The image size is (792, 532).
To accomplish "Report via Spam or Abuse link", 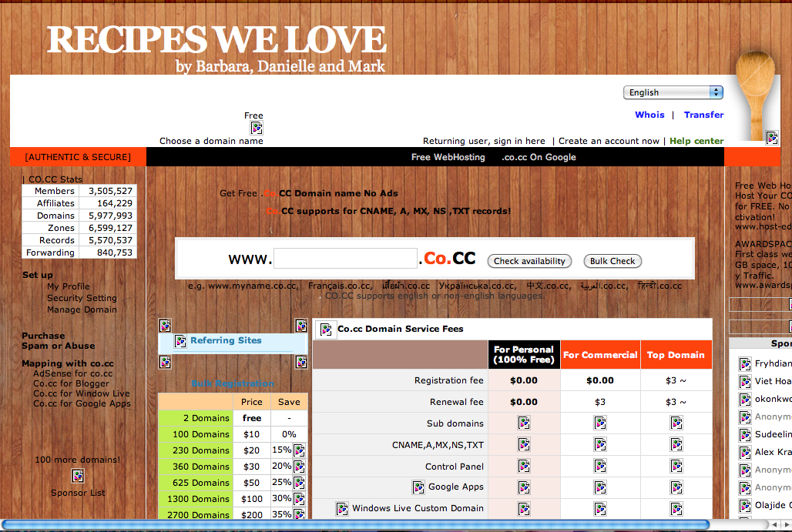I will (58, 346).
